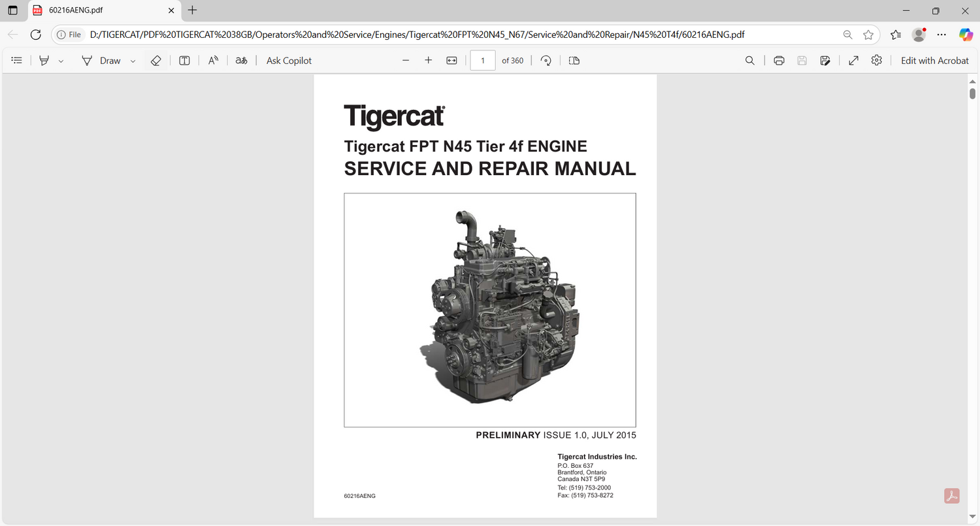Click the Translate icon
The width and height of the screenshot is (980, 526).
click(241, 60)
